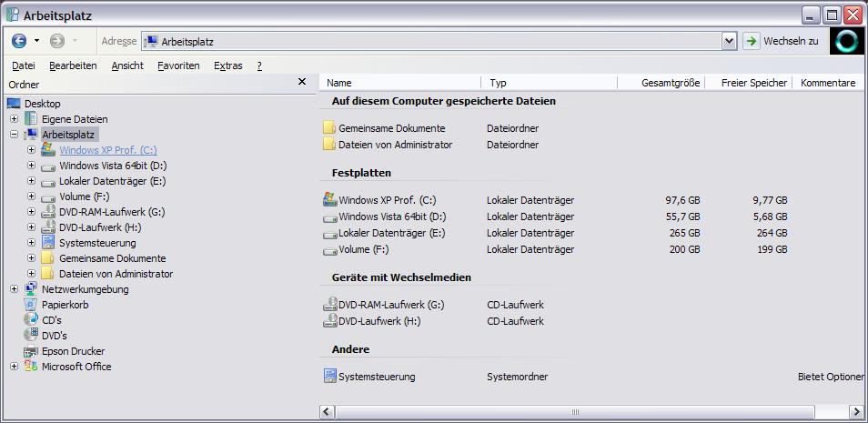Open the Favoriten menu
Viewport: 868px width, 423px height.
click(178, 65)
